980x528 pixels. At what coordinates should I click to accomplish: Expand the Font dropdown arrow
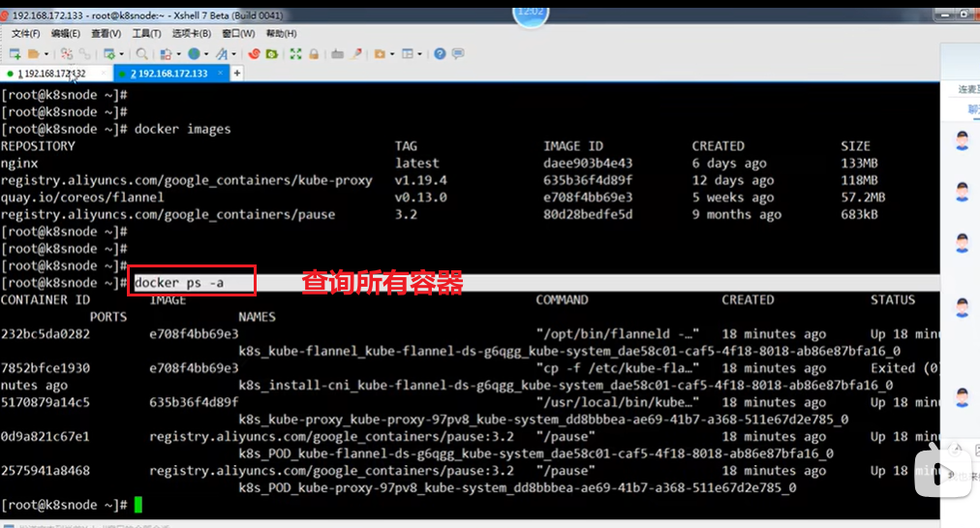coord(233,54)
